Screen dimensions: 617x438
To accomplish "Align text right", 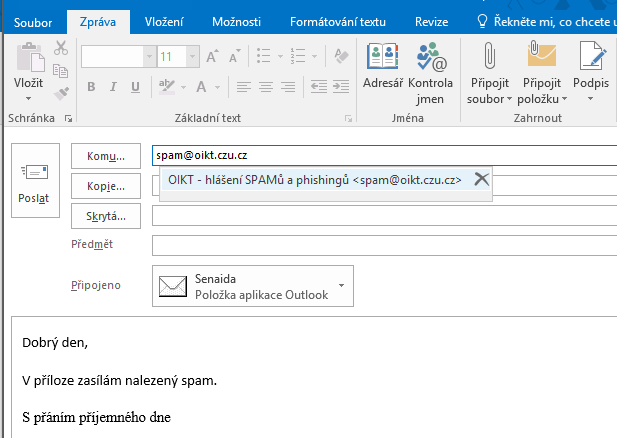I will click(x=288, y=87).
